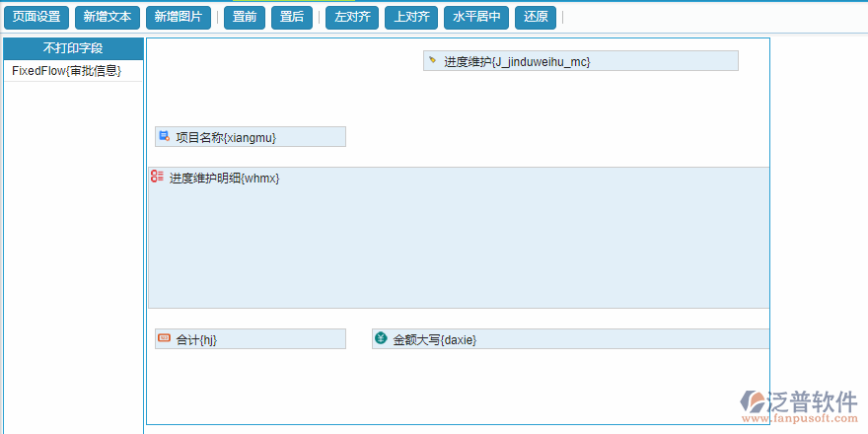This screenshot has width=868, height=434.
Task: Select the 进度维护{J_jinduweihu_mc} title field
Action: tap(580, 61)
